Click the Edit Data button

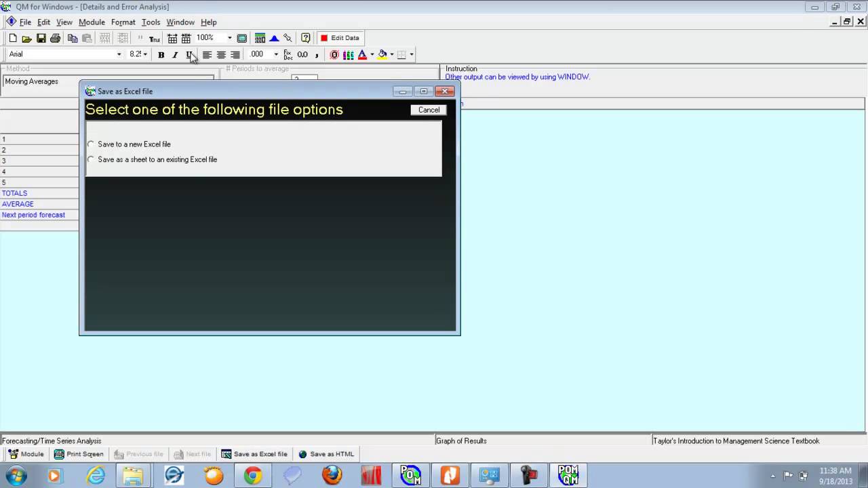340,39
